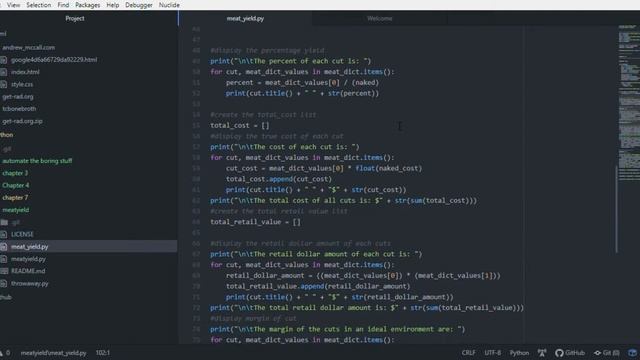Click the file icon beside throwaway.py

click(x=4, y=283)
